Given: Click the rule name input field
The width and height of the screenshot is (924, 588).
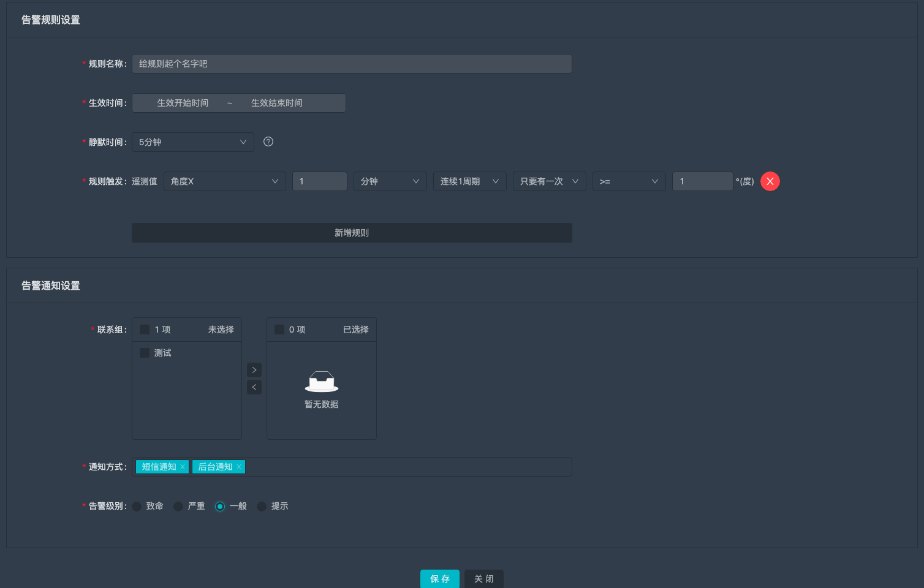Looking at the screenshot, I should (x=352, y=64).
